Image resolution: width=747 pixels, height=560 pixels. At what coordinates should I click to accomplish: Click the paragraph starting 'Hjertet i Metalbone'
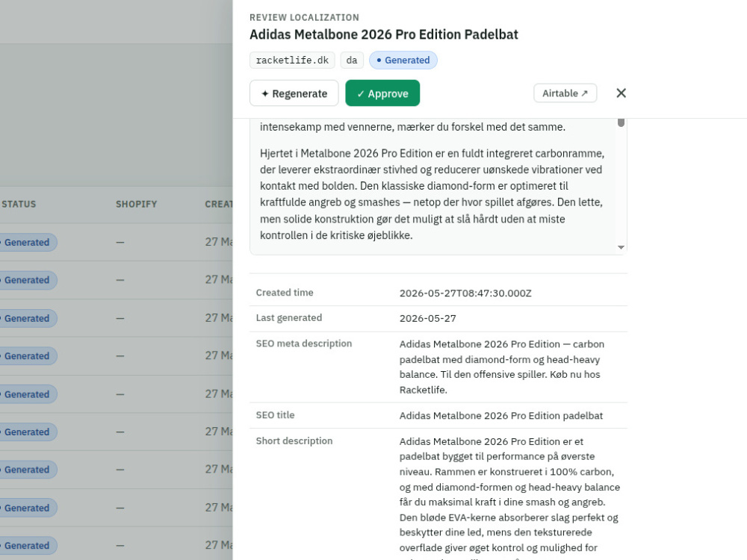(432, 194)
